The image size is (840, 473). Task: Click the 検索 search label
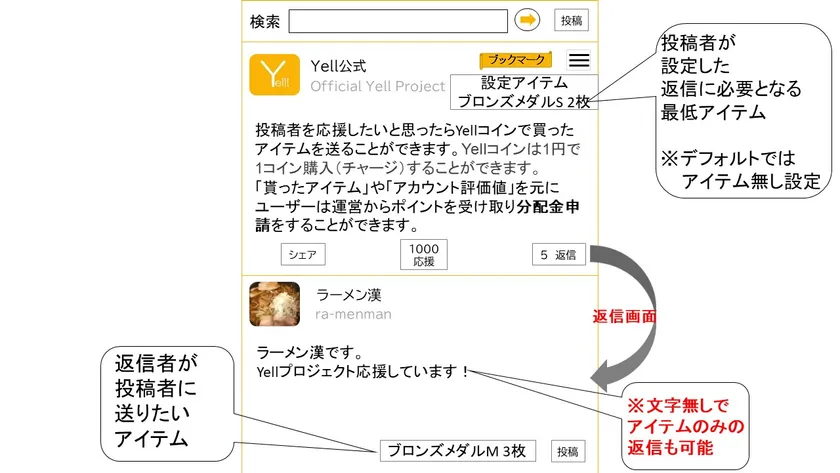[265, 22]
